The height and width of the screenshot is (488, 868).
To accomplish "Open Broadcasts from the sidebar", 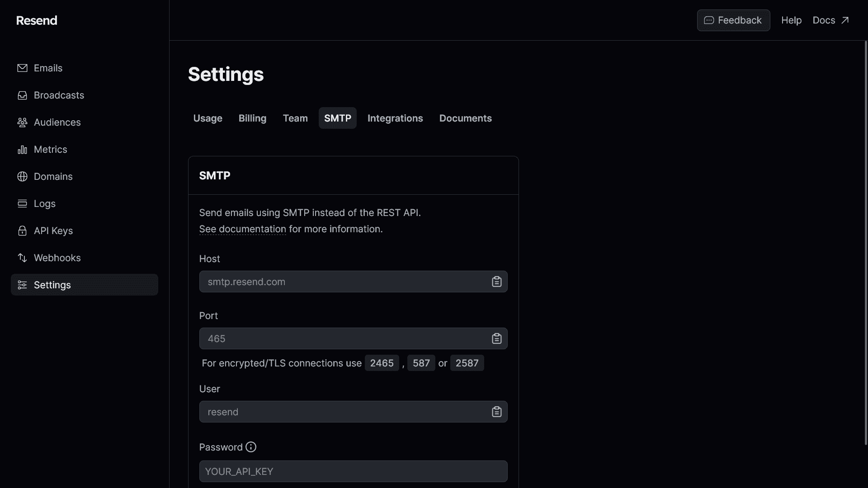I will click(85, 95).
